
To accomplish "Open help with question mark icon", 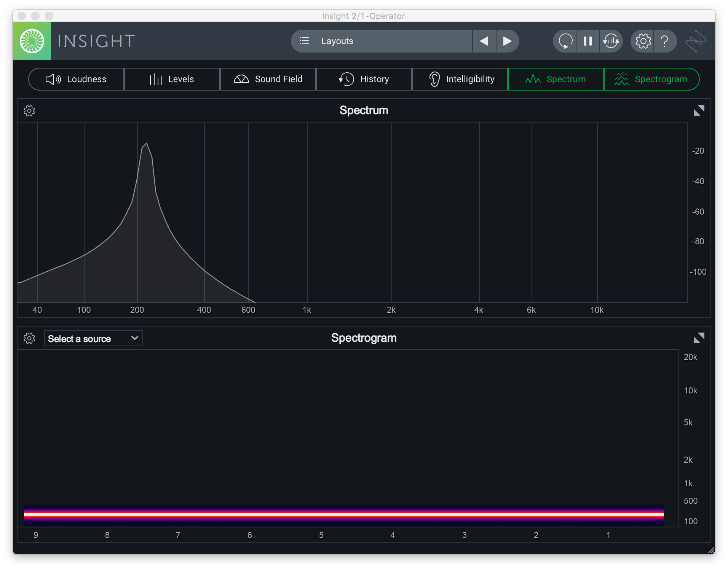I will (665, 41).
